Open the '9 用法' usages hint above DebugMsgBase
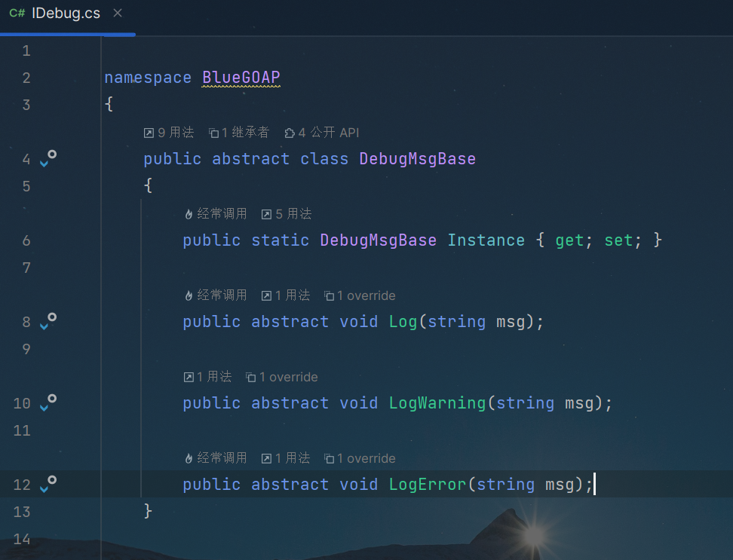This screenshot has width=733, height=560. coord(169,133)
